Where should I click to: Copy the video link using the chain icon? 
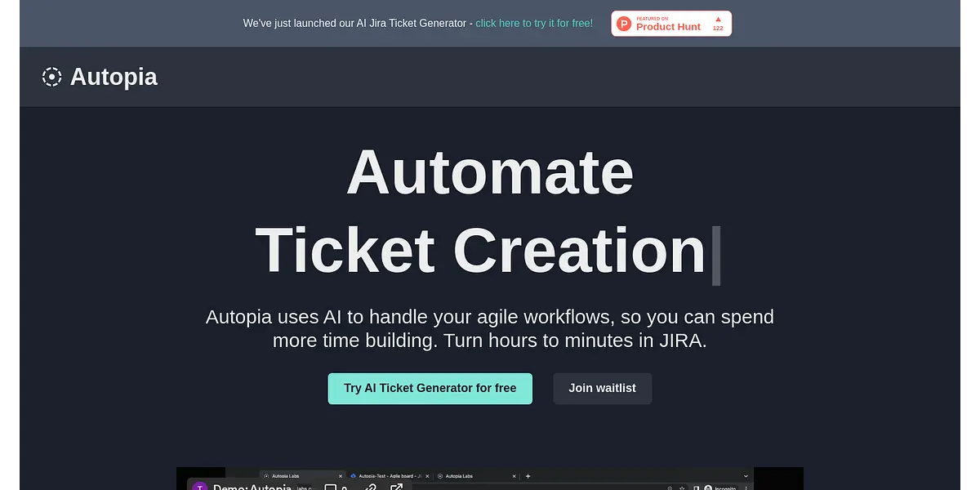370,488
